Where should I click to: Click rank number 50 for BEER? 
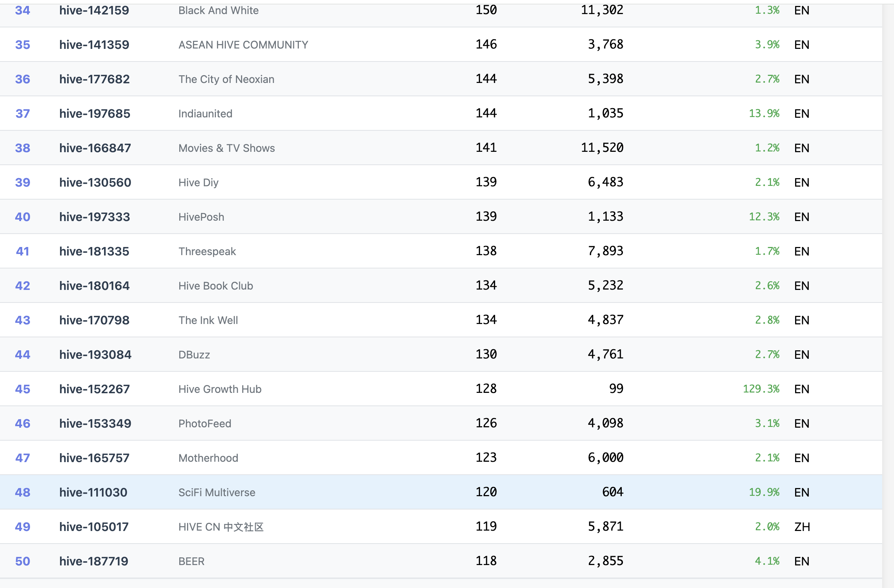click(x=23, y=561)
